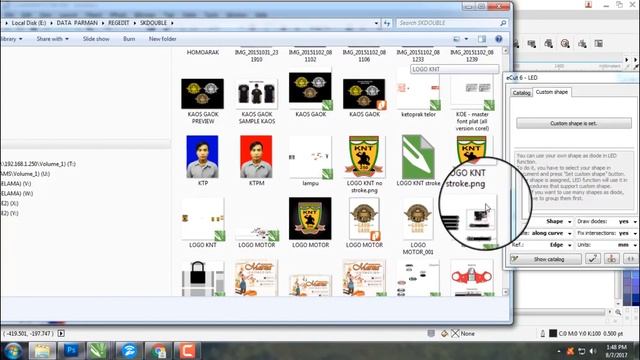This screenshot has height=360, width=640.
Task: Click CorelDRAW zoom magnifier icon near scrollbar
Action: [618, 312]
